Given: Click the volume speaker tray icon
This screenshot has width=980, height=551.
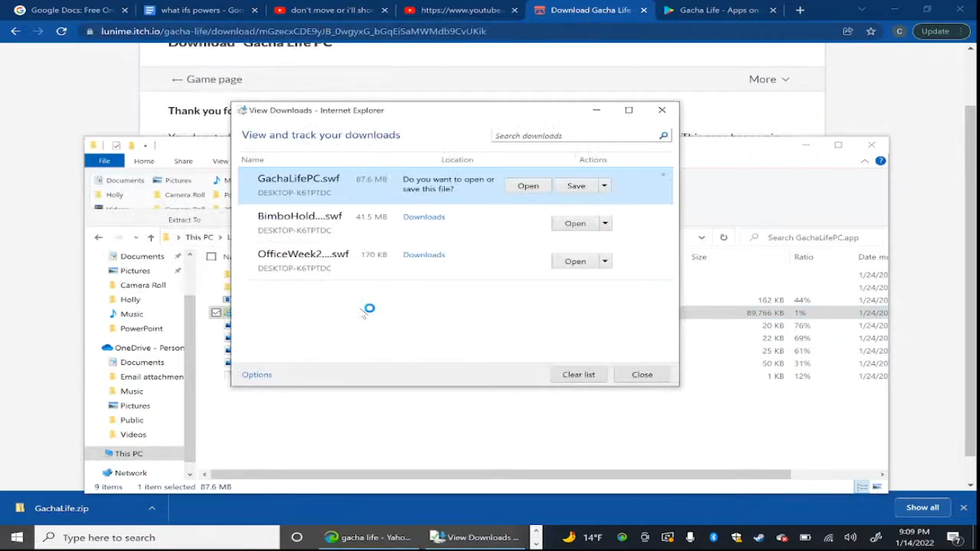Looking at the screenshot, I should 851,537.
